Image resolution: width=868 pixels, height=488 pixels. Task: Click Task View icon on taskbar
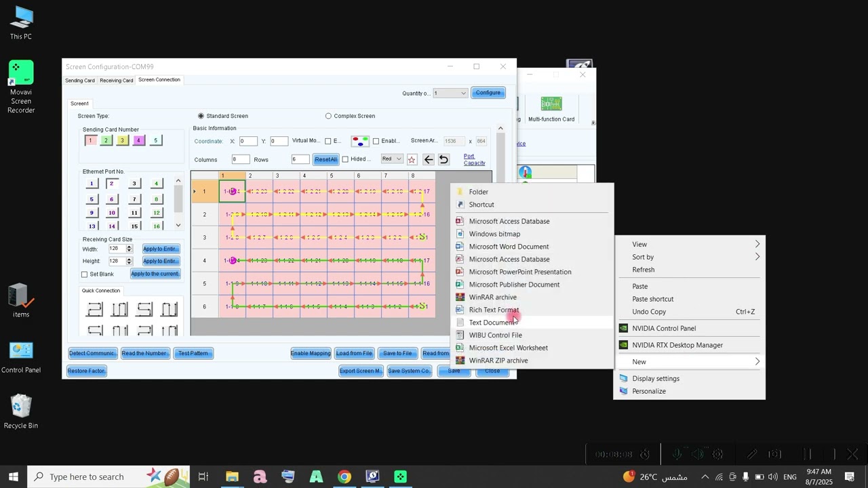(x=203, y=476)
